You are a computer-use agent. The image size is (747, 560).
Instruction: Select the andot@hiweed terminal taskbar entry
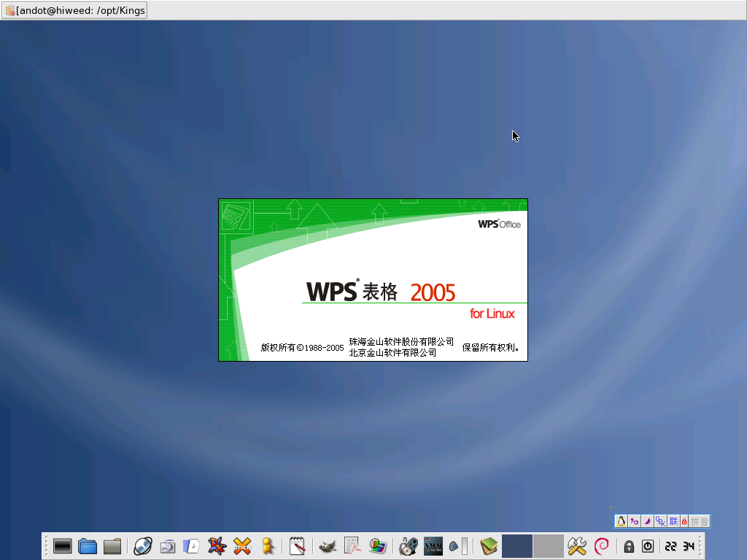tap(74, 10)
